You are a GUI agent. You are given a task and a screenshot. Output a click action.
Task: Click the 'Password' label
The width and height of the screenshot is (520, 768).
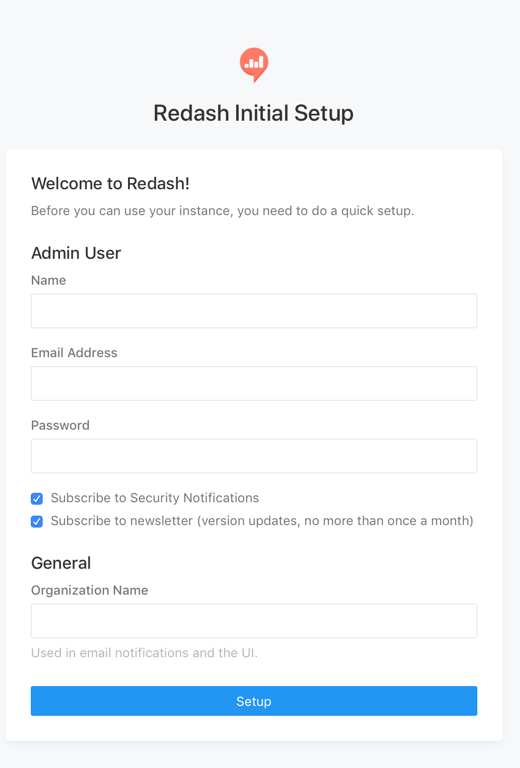tap(60, 425)
